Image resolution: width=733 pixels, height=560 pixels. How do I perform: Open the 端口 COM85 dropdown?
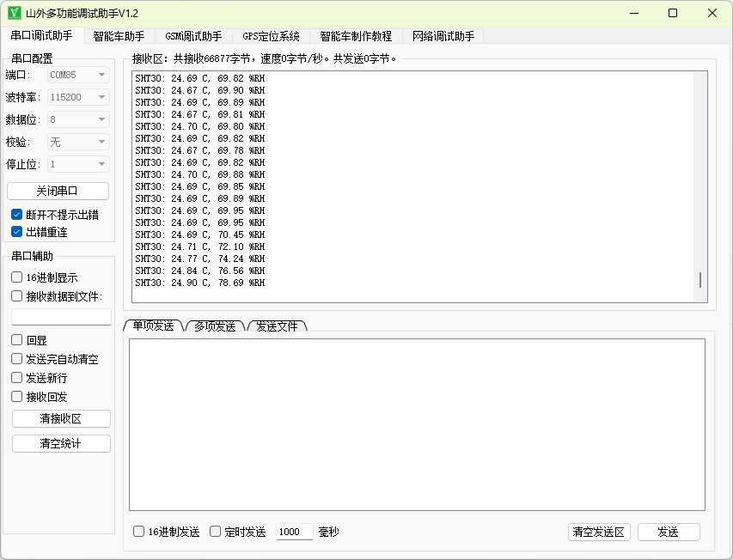(x=78, y=75)
